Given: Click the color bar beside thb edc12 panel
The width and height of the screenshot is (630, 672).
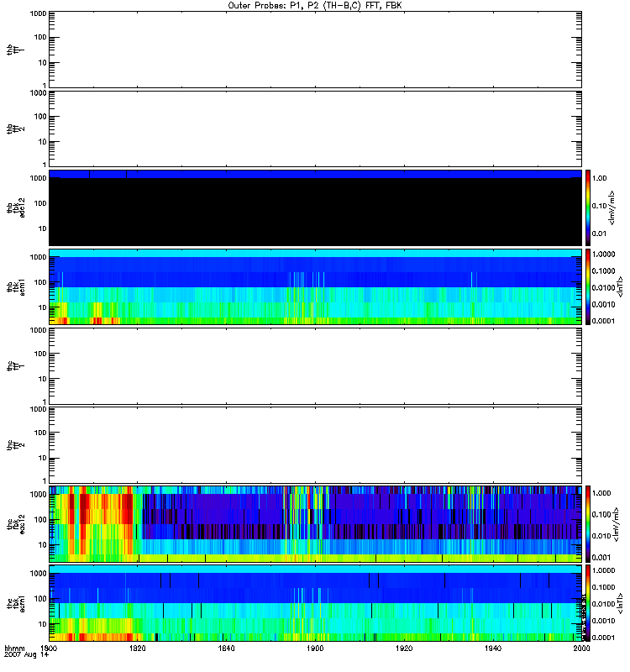Looking at the screenshot, I should pos(589,207).
